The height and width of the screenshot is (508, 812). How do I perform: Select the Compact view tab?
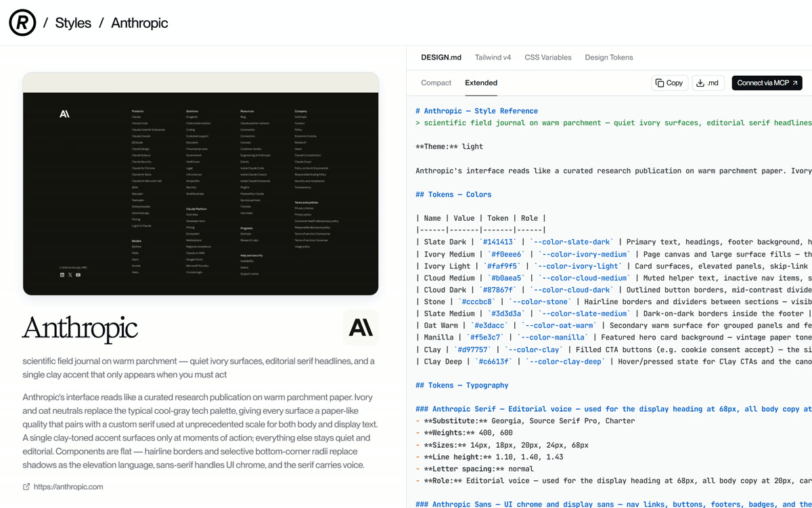coord(436,83)
